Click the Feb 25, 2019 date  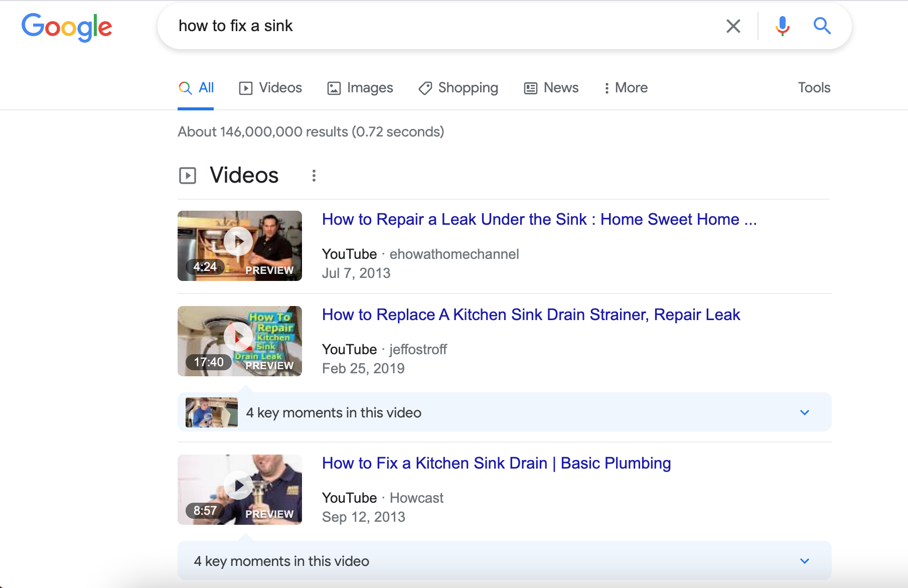pyautogui.click(x=363, y=368)
